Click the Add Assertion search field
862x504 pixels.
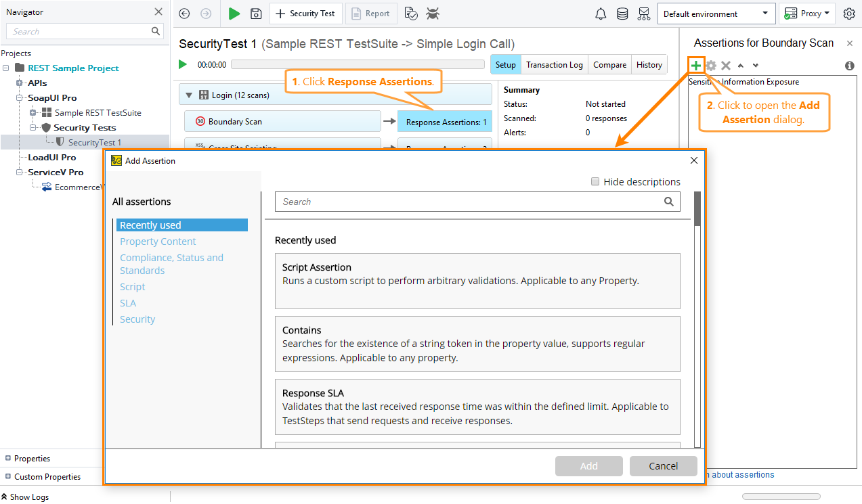point(477,202)
